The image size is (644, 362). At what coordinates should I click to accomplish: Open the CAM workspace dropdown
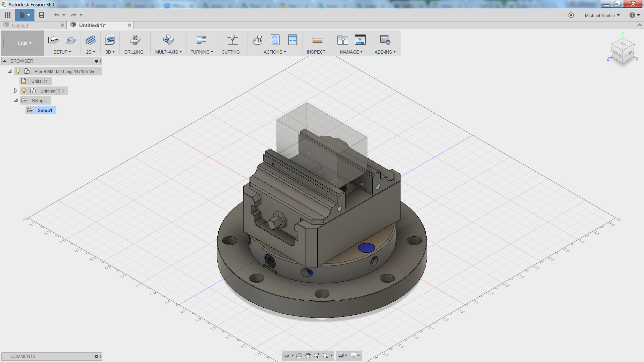[x=24, y=43]
